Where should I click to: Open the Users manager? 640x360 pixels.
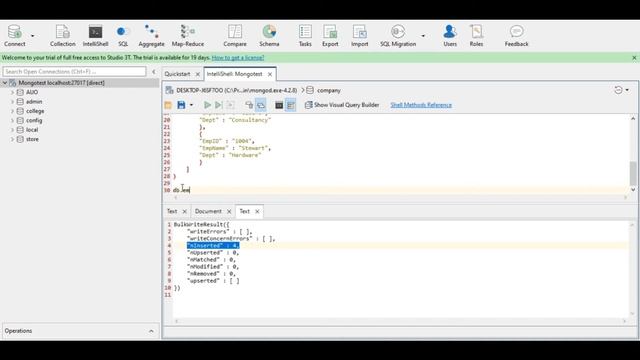[450, 36]
